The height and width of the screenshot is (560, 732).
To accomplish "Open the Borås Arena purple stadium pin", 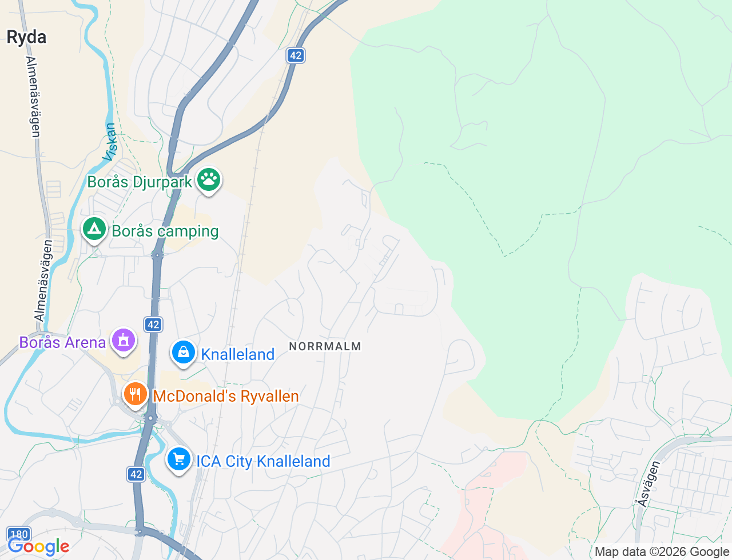I will tap(123, 341).
